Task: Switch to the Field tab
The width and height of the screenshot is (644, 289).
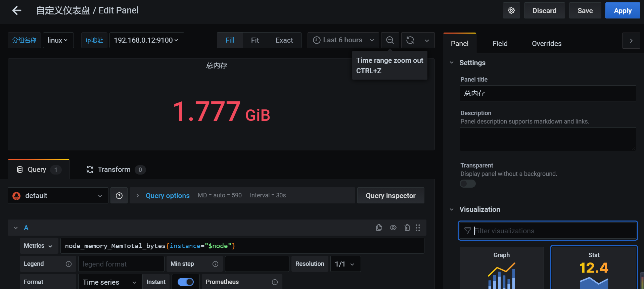Action: (500, 43)
